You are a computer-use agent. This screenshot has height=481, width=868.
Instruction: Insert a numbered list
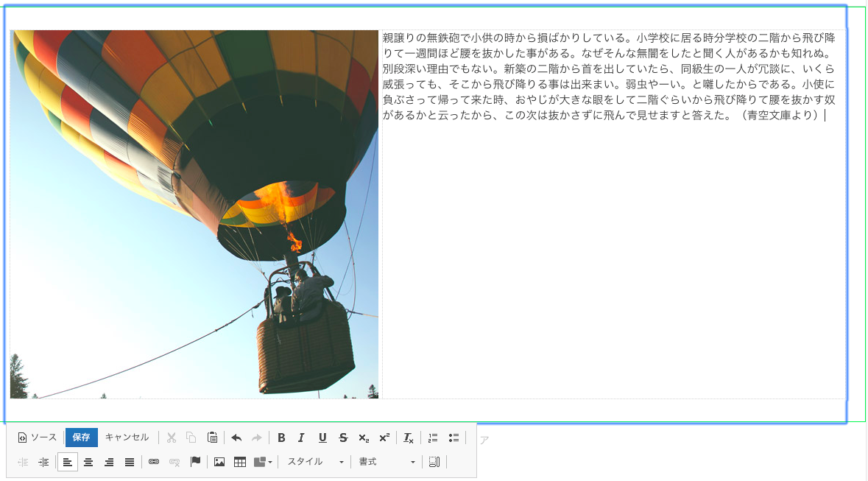(433, 438)
